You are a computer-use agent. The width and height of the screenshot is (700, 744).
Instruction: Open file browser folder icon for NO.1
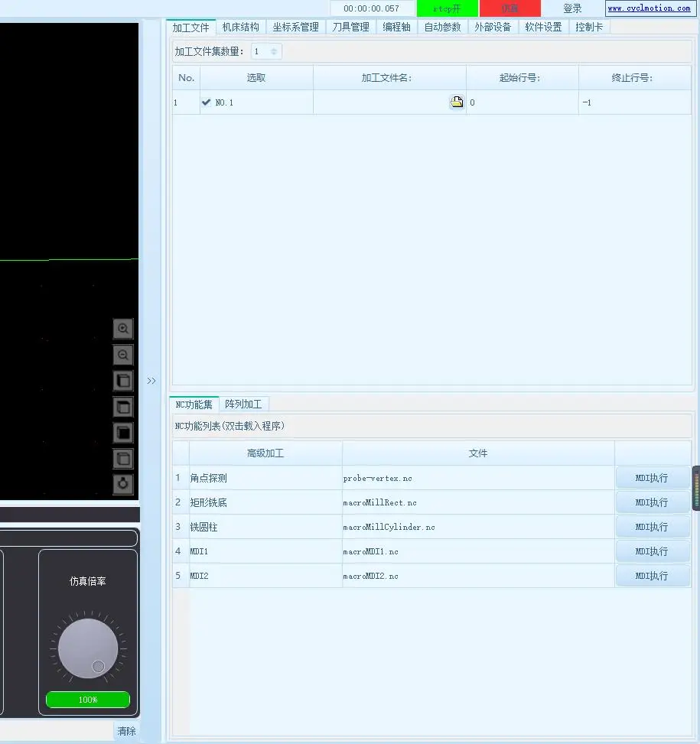click(x=457, y=102)
